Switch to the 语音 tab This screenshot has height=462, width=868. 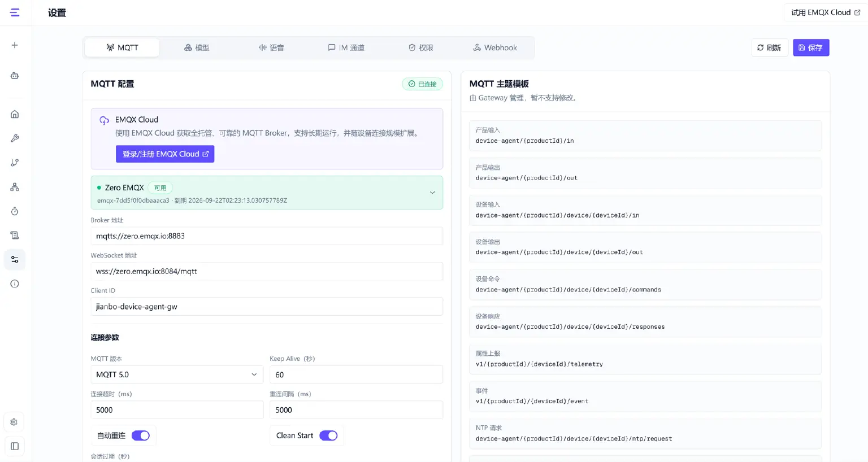[271, 47]
